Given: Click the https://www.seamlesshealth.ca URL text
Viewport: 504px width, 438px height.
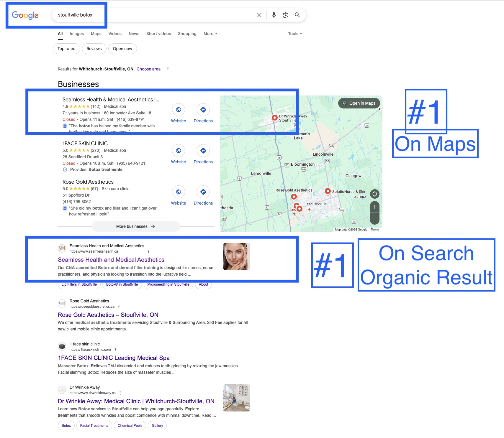Looking at the screenshot, I should point(94,251).
